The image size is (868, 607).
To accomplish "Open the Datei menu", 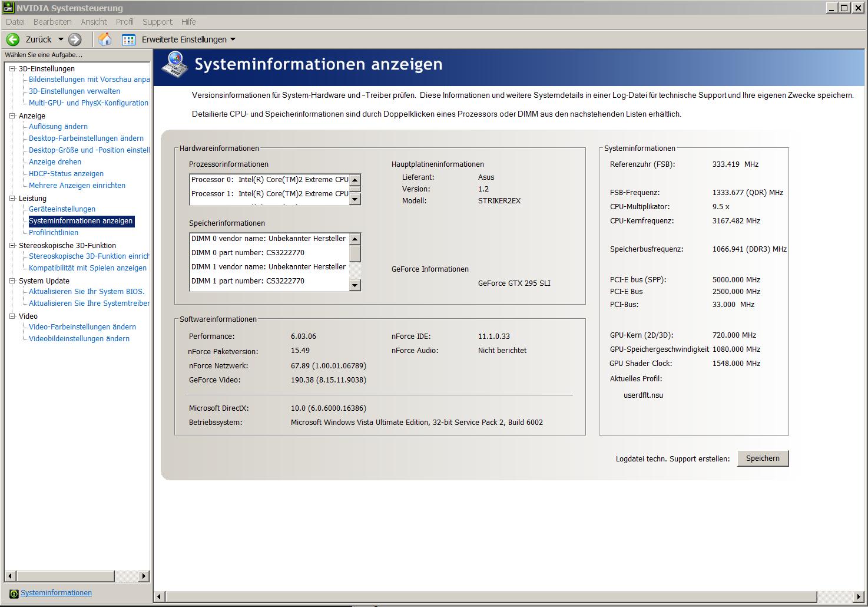I will click(15, 22).
